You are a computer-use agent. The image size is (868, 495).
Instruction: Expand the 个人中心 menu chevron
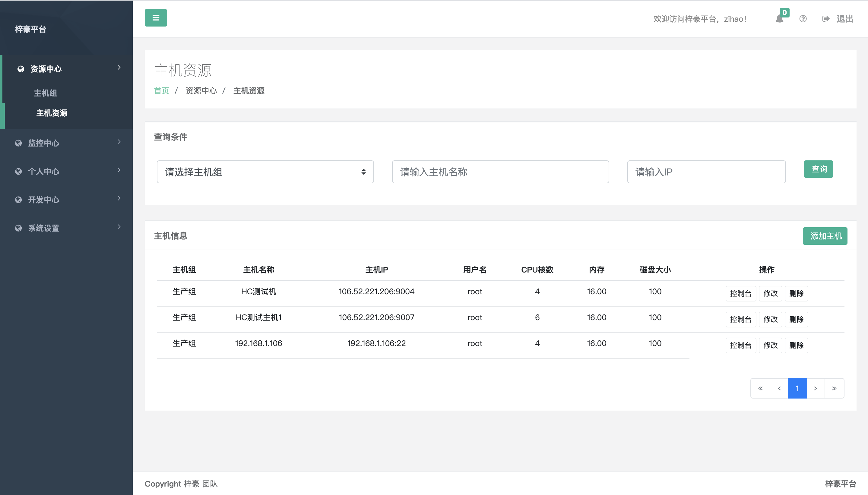click(119, 170)
